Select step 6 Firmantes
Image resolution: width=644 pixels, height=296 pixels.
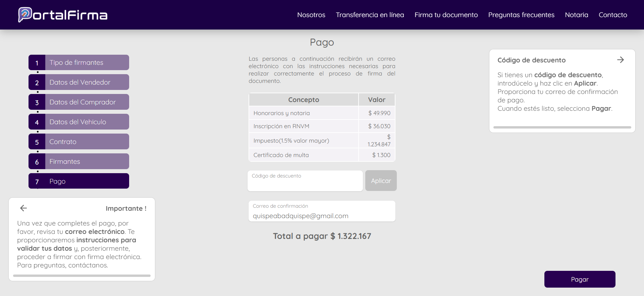[79, 161]
